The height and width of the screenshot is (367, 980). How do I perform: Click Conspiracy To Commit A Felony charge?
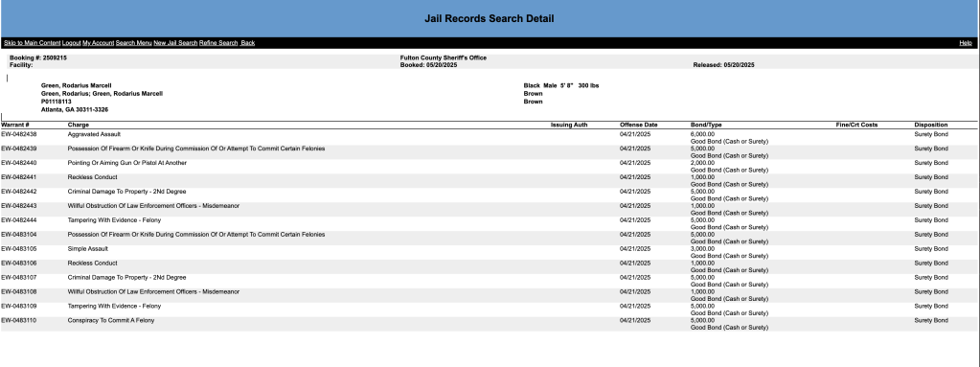point(110,321)
